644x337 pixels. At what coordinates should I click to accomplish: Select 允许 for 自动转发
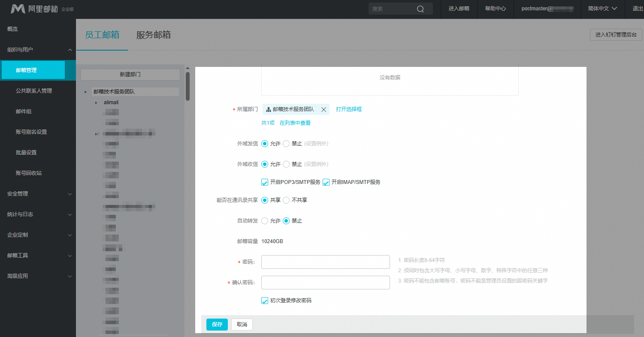click(265, 221)
